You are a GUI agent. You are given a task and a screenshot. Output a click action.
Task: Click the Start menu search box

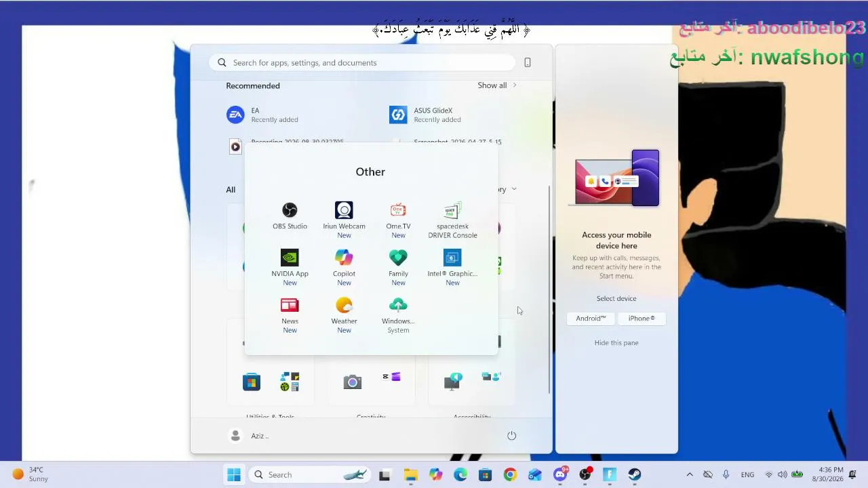362,62
